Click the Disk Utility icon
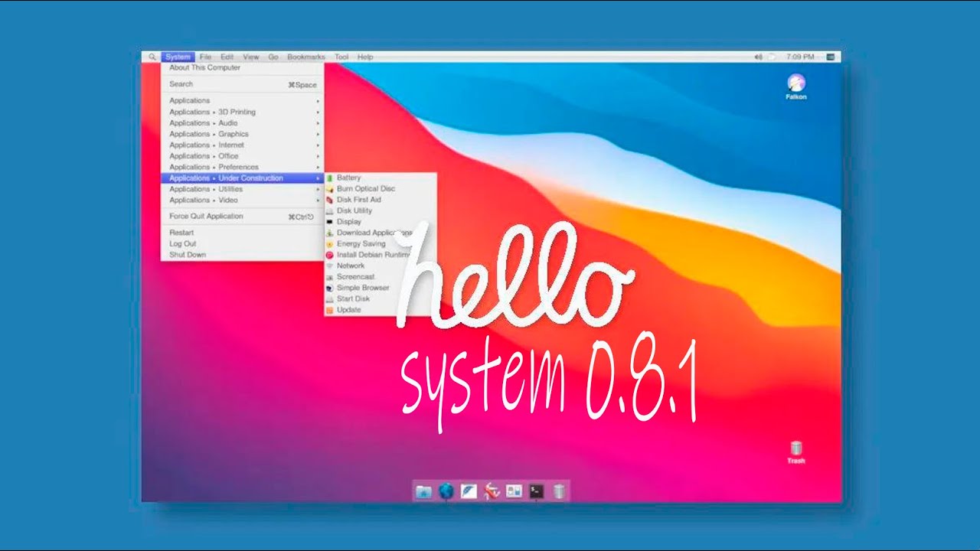Screen dimensions: 980x551 330,210
